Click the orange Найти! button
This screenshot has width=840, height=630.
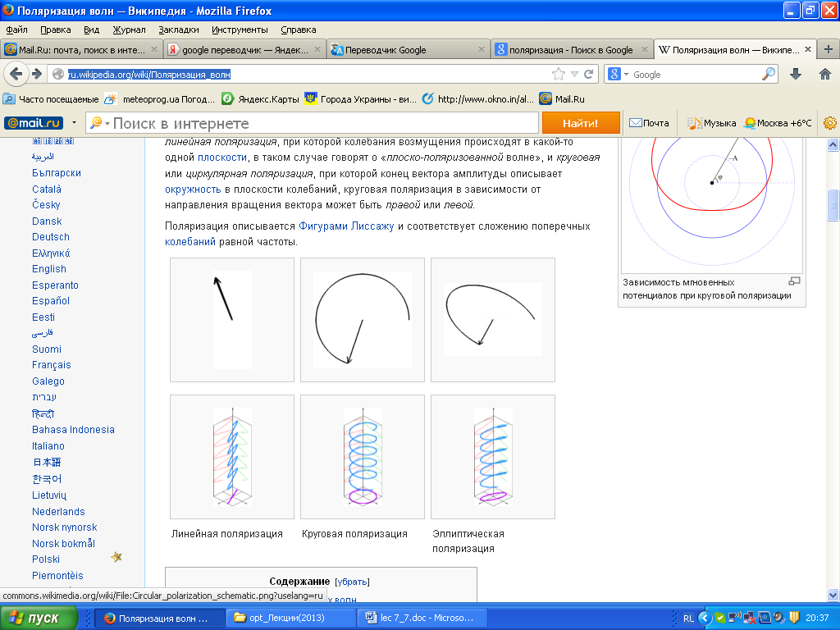point(581,123)
